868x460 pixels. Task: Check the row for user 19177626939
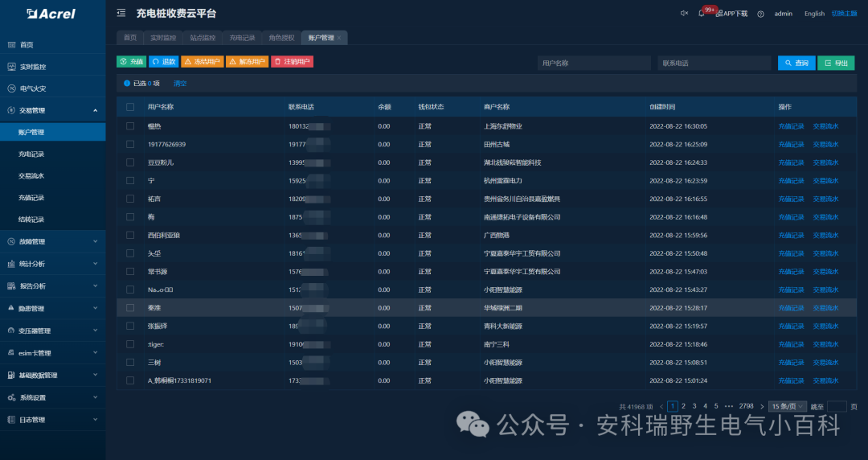[x=130, y=144]
